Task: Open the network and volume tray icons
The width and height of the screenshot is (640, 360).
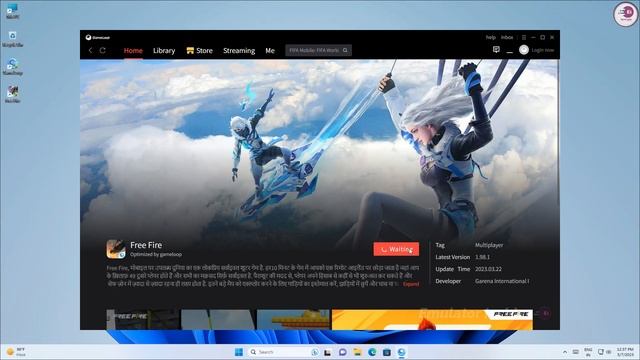Action: click(x=604, y=352)
